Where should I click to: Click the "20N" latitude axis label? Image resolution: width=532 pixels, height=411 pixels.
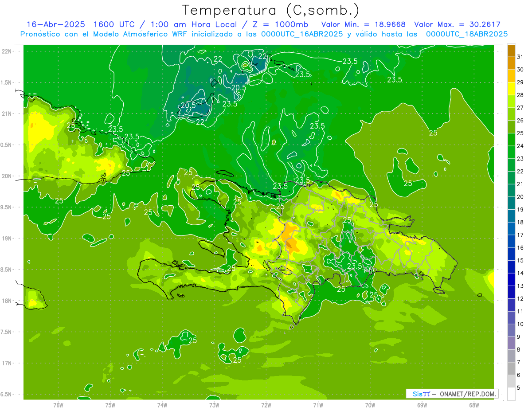point(7,176)
